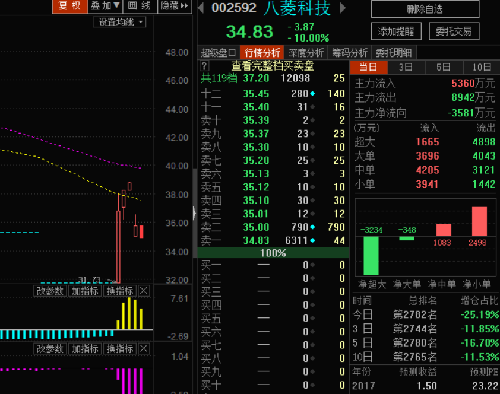The width and height of the screenshot is (500, 394).
Task: Click the current price 34.83 in the header
Action: [x=250, y=32]
